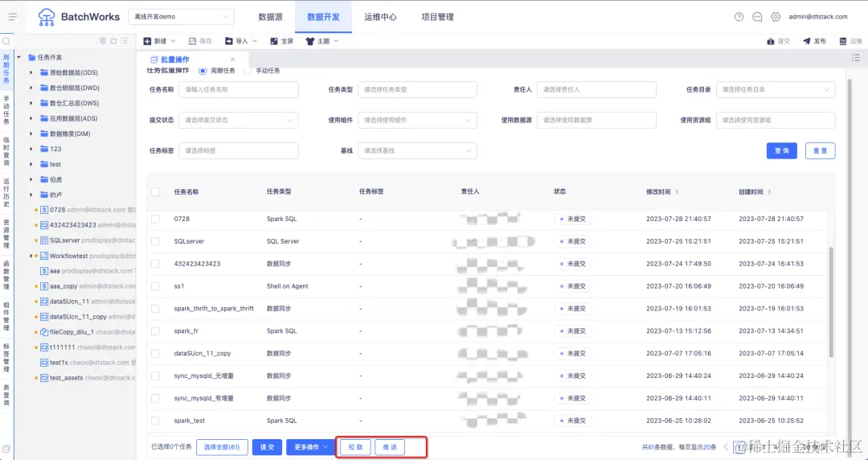Open the tab list icon at right
The image size is (868, 460).
(856, 58)
